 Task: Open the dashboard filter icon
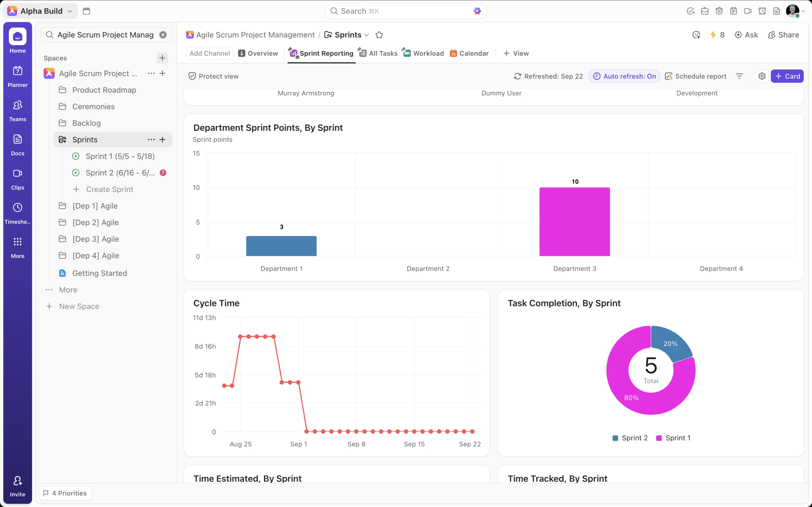[x=739, y=76]
